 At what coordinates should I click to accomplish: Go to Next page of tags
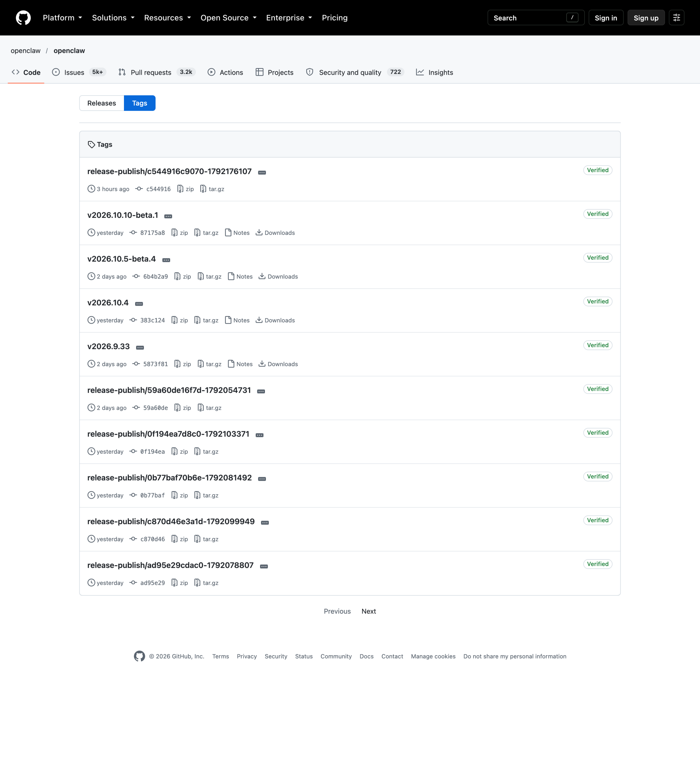(369, 611)
